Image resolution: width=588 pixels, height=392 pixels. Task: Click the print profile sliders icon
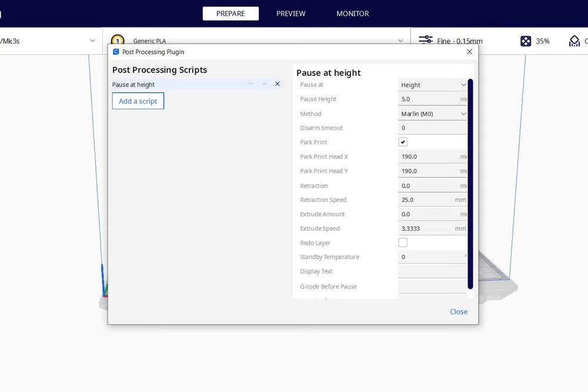point(425,41)
